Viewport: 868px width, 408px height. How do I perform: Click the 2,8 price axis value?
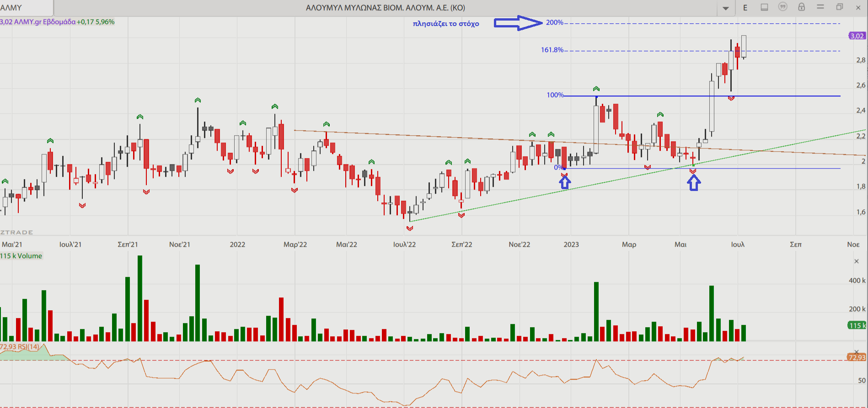click(x=861, y=60)
